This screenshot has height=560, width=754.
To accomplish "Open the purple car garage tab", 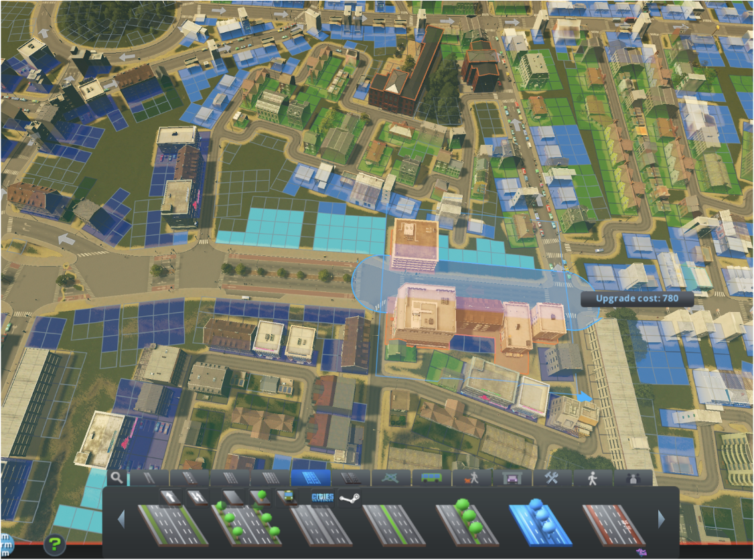I will tap(513, 478).
